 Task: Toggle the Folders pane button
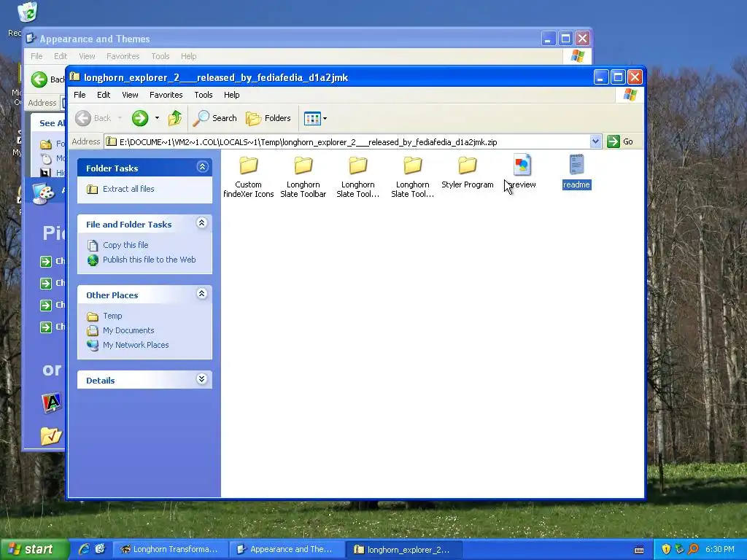click(268, 118)
